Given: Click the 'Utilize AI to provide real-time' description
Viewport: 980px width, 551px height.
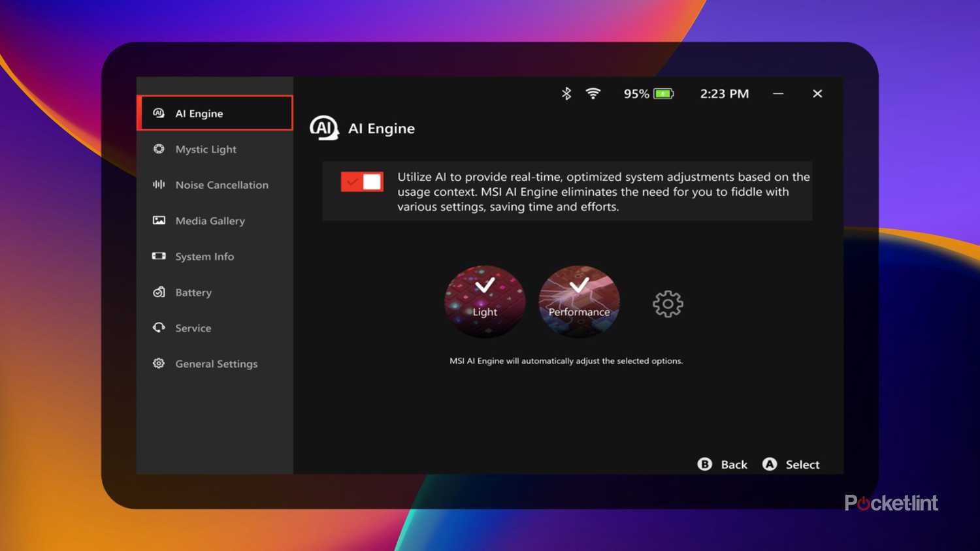Looking at the screenshot, I should pos(604,192).
